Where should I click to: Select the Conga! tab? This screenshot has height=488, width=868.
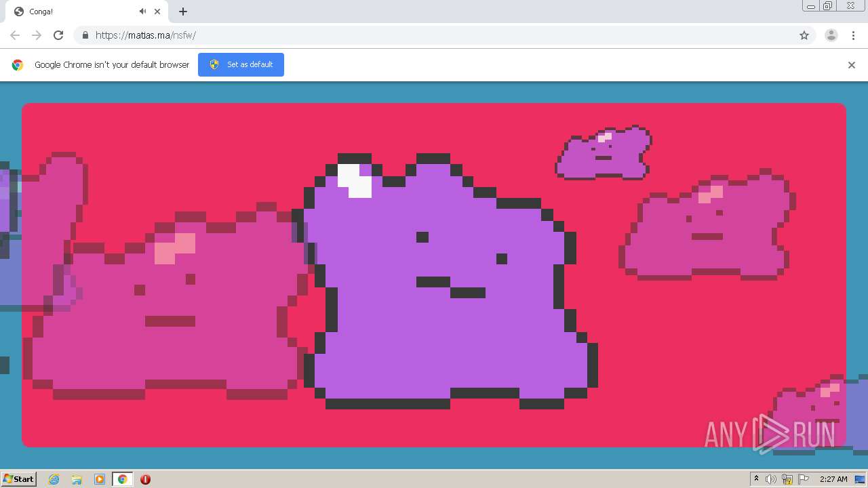87,12
